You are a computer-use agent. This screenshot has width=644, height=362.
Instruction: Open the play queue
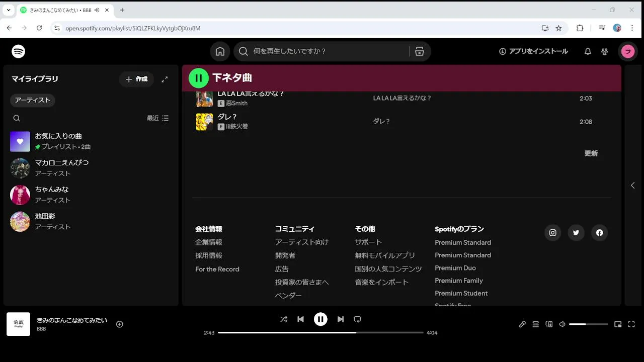coord(536,324)
